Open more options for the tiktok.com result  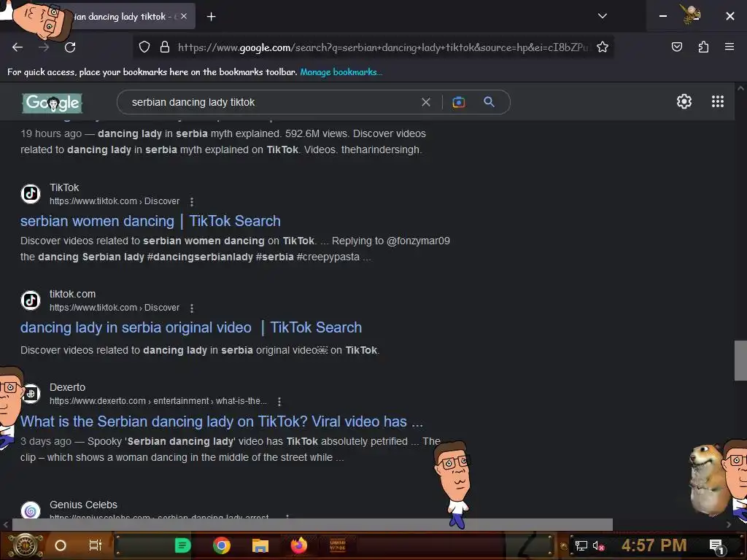pos(192,308)
